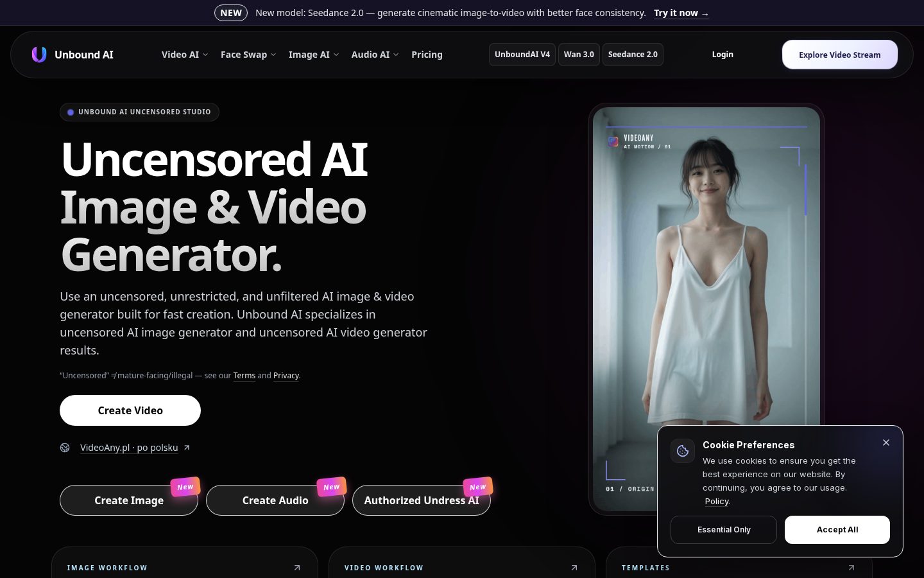Click the NEW badge in announcement banner
Viewport: 924px width, 578px height.
pos(231,13)
